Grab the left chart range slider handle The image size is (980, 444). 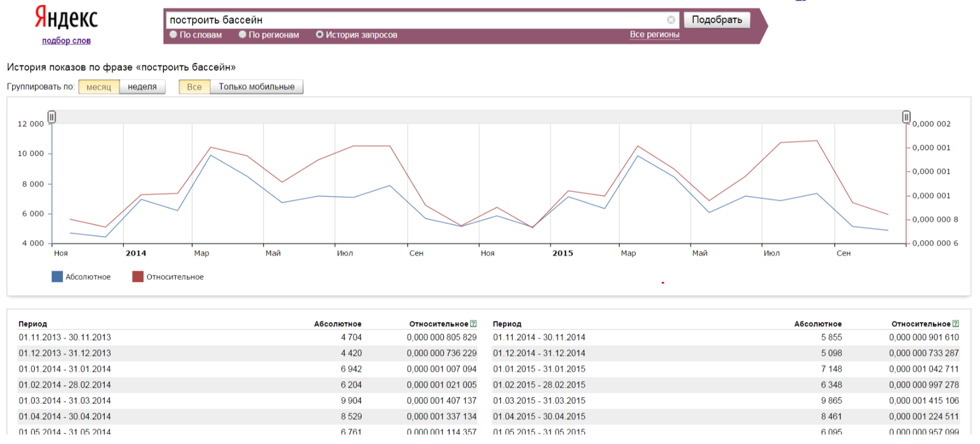[52, 117]
